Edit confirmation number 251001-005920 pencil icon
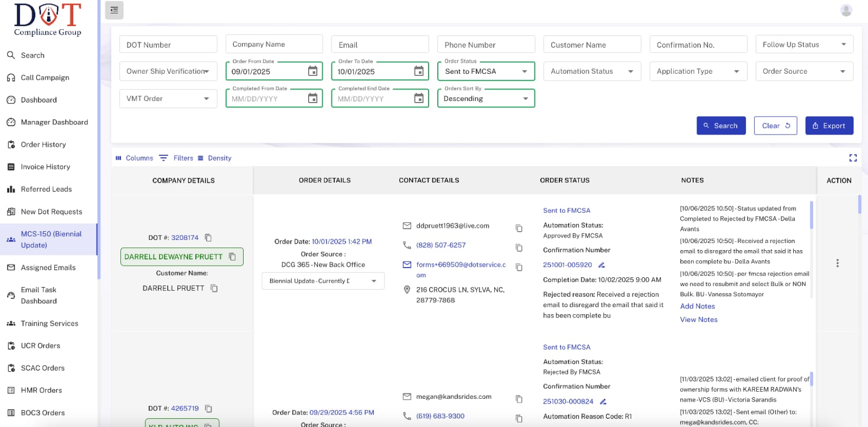The width and height of the screenshot is (868, 427). point(602,265)
